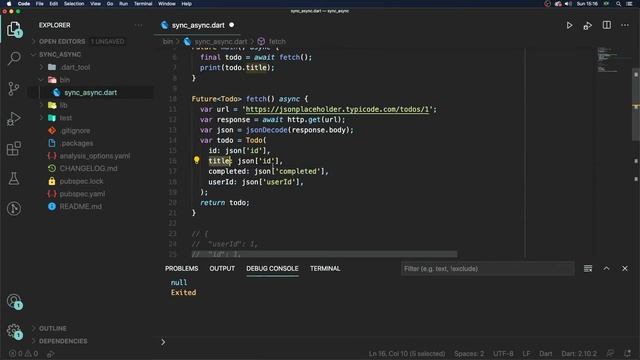Click the debug console filter input field
The width and height of the screenshot is (640, 360).
[x=487, y=269]
